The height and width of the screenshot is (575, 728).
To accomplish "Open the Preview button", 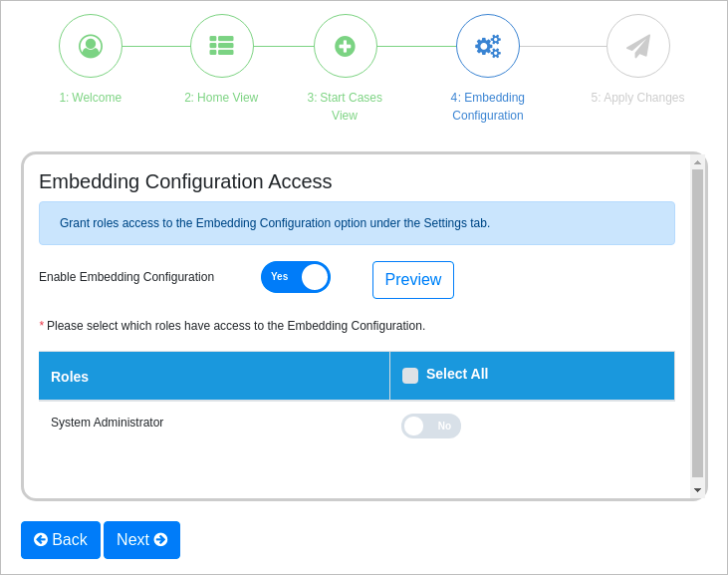I will coord(412,280).
